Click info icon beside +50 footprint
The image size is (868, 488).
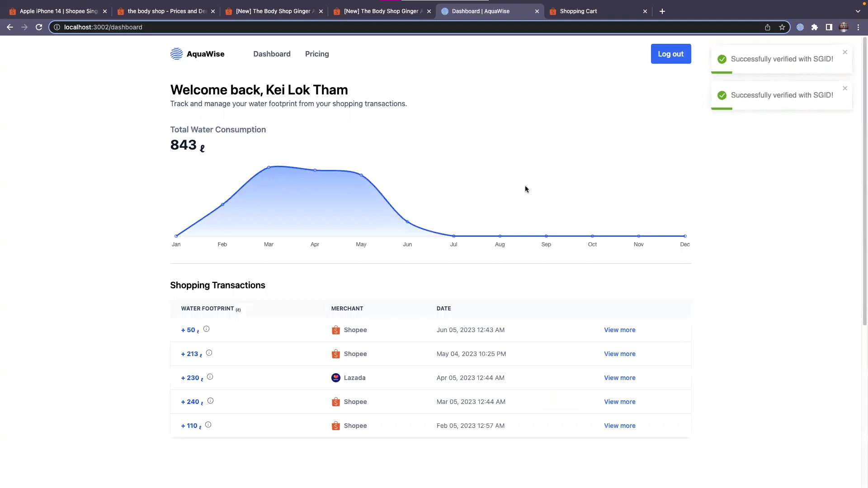tap(206, 329)
